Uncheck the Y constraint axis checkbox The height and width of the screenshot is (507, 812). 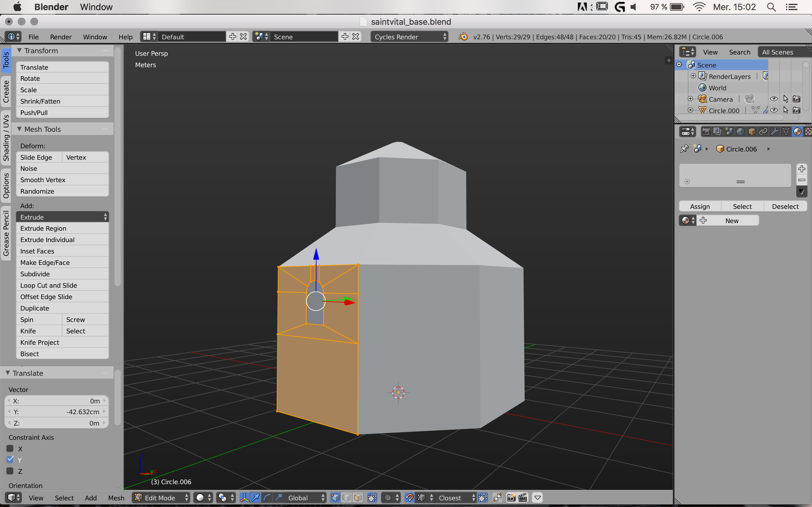pos(10,460)
